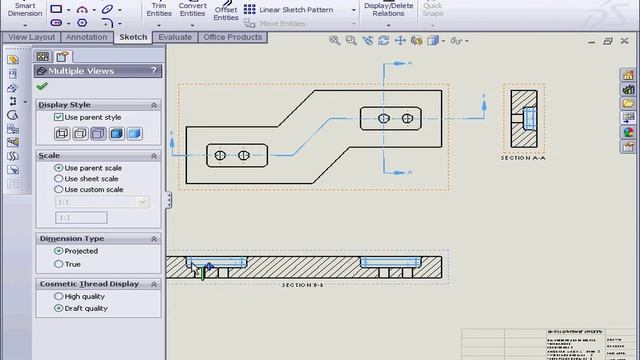Click the 3D drawing view icon
Screen dimensions: 640x360
coord(416,40)
